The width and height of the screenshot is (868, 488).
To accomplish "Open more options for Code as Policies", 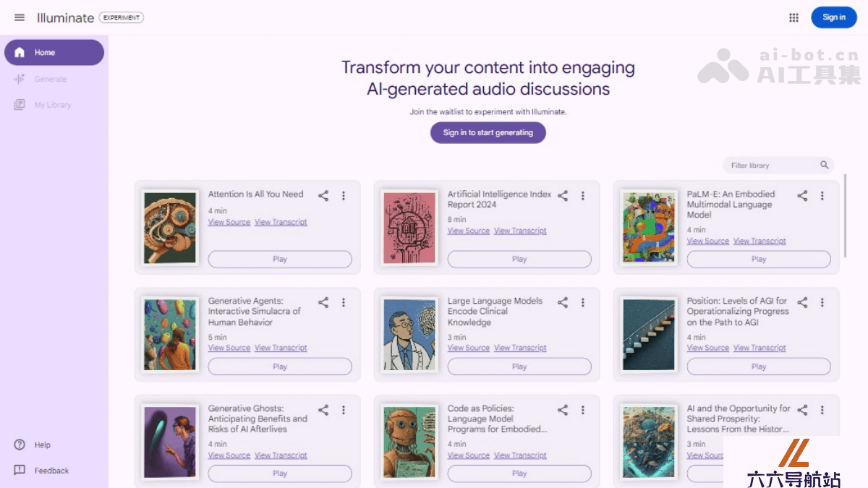I will pyautogui.click(x=583, y=410).
